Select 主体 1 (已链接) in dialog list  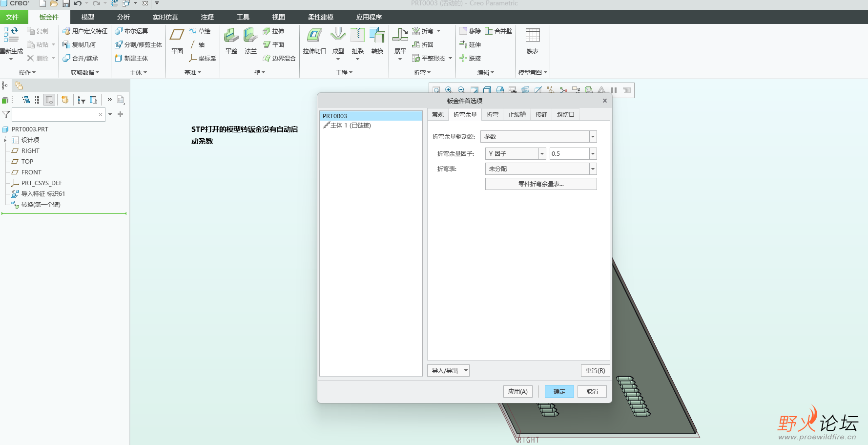coord(351,126)
